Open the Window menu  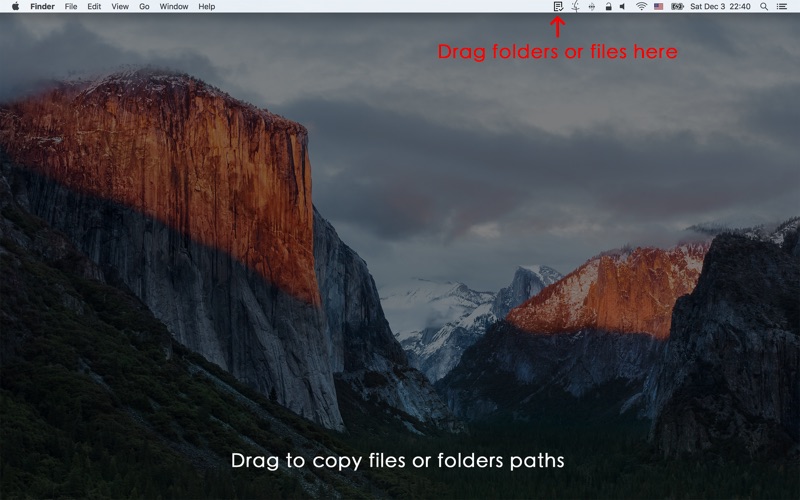174,6
